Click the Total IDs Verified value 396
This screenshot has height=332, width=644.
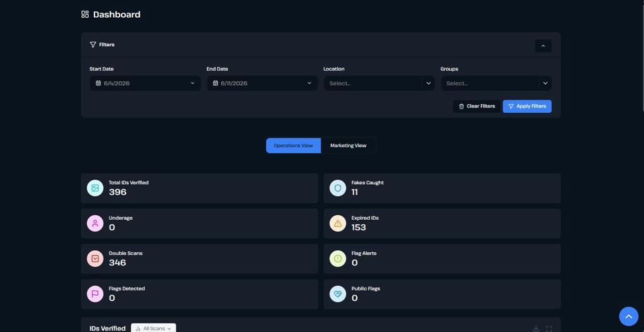pyautogui.click(x=118, y=192)
